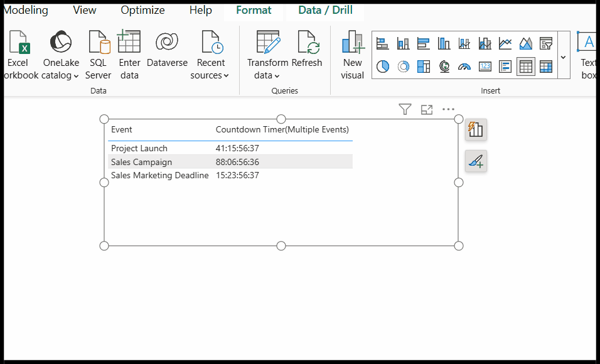Screen dimensions: 600x364
Task: Switch visual to matrix type
Action: [546, 67]
